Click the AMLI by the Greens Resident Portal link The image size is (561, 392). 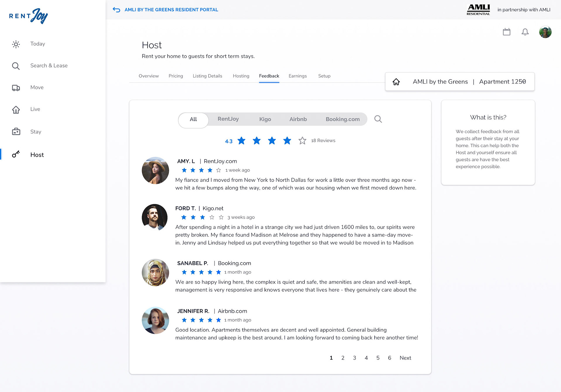click(x=171, y=10)
